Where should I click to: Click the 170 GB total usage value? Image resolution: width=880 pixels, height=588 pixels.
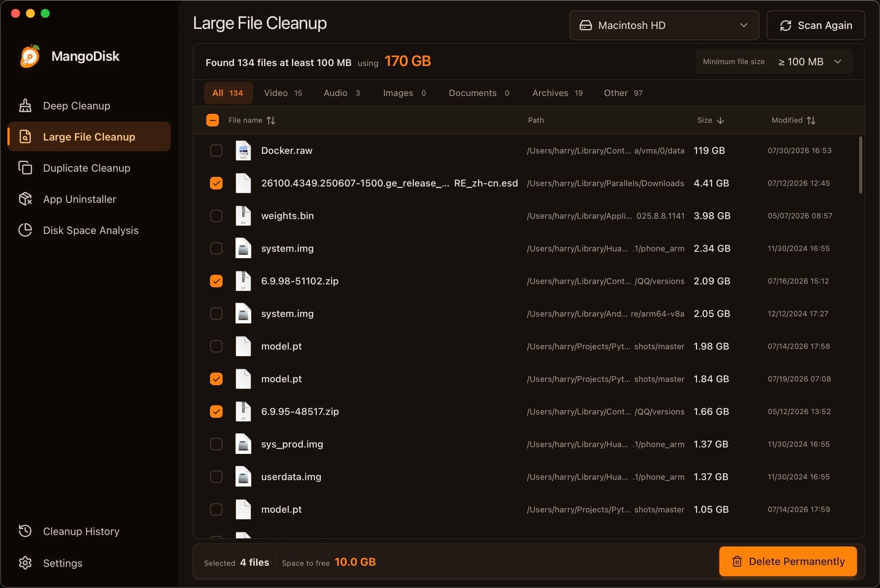[408, 61]
